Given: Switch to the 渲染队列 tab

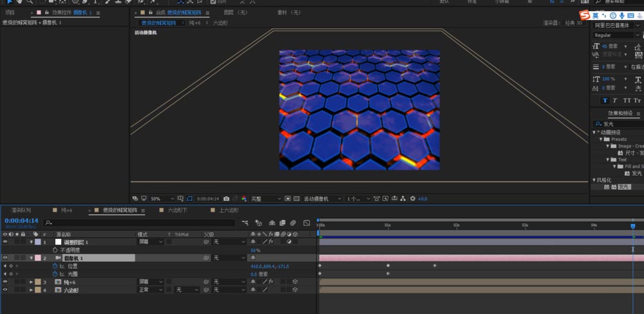Looking at the screenshot, I should pos(21,210).
